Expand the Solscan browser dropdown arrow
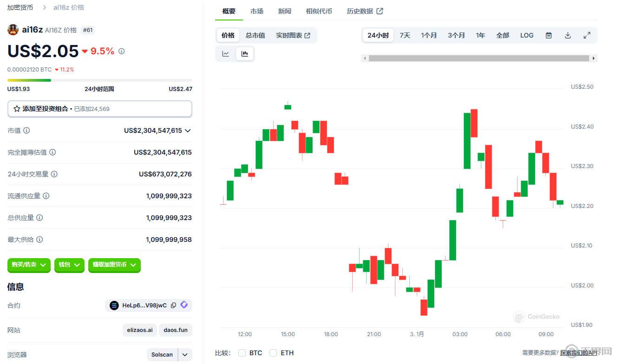617x364 pixels. 185,355
